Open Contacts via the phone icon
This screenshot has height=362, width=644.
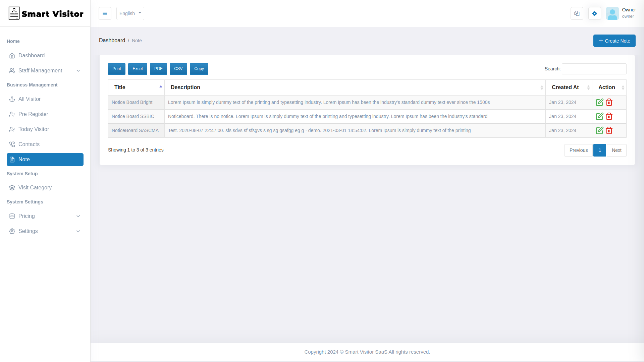[12, 144]
